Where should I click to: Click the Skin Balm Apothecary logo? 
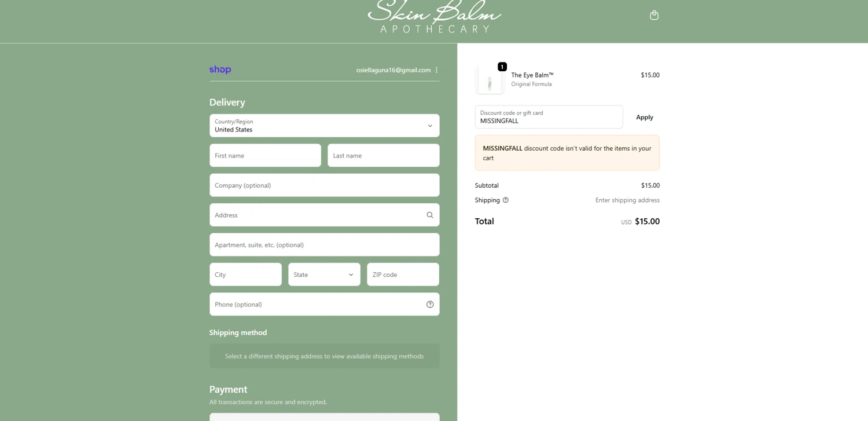tap(435, 16)
